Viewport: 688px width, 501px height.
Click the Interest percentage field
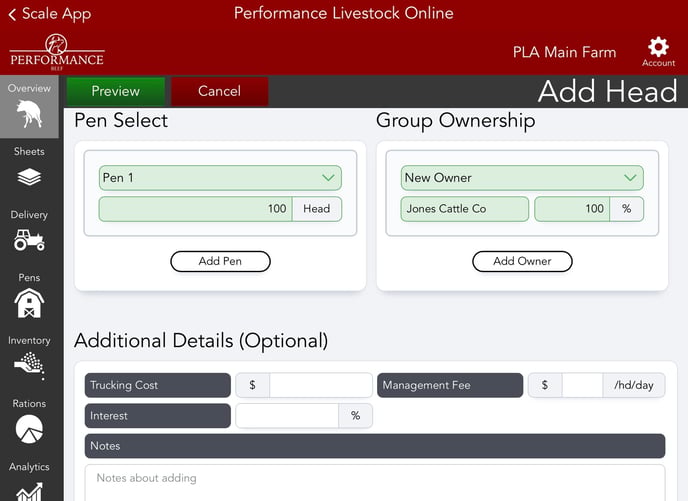click(x=287, y=416)
